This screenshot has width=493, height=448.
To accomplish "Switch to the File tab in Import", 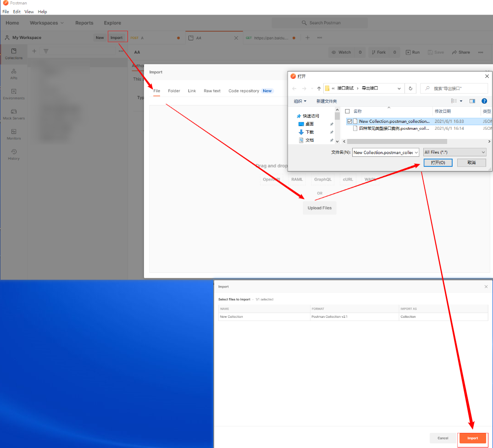I will pos(156,91).
